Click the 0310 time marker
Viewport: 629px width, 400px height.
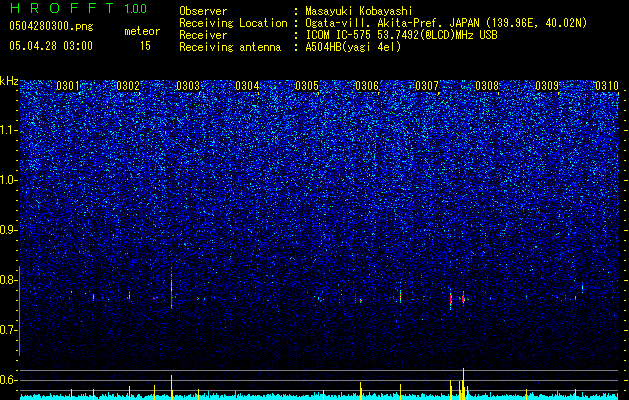(607, 86)
